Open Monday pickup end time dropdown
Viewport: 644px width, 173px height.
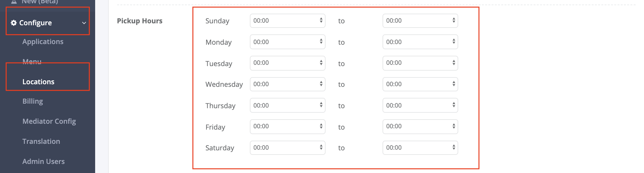(420, 42)
